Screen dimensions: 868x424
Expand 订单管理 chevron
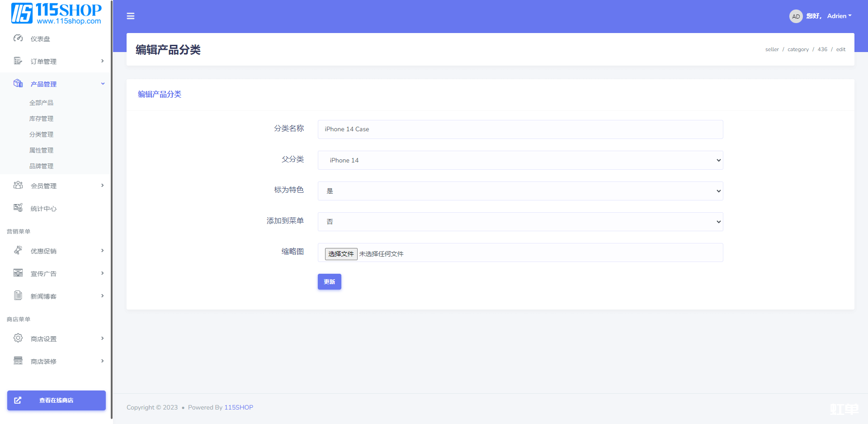point(103,61)
